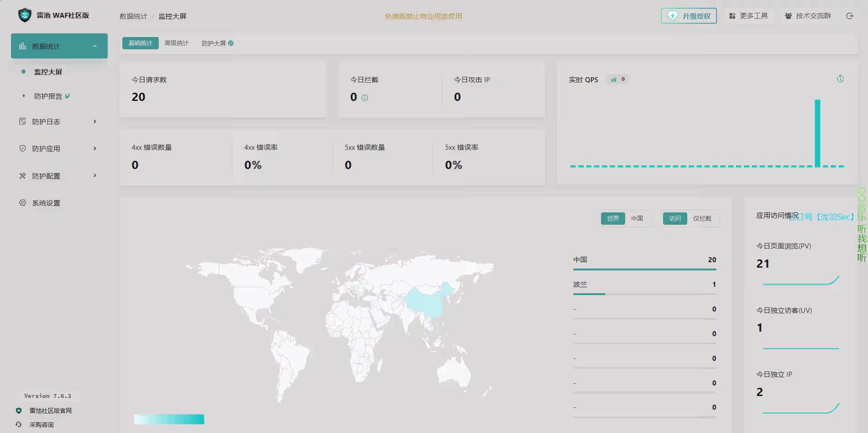
Task: Click the 更多工具 grid icon
Action: [x=732, y=16]
